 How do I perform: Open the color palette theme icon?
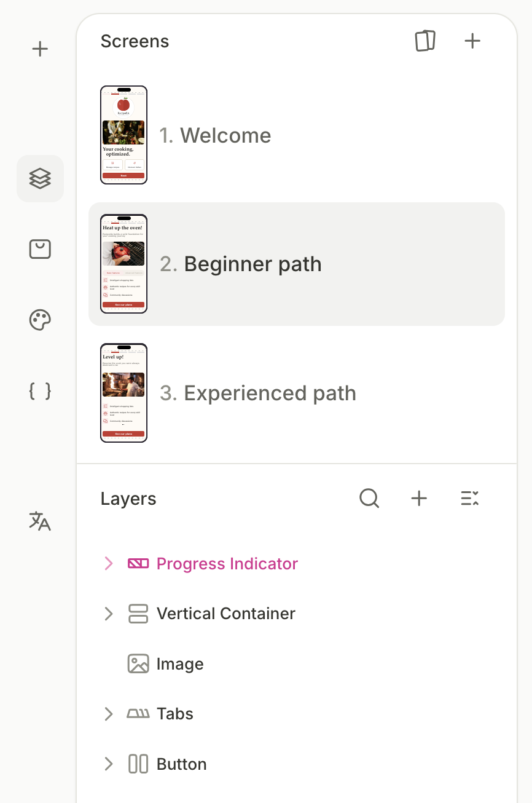coord(40,320)
